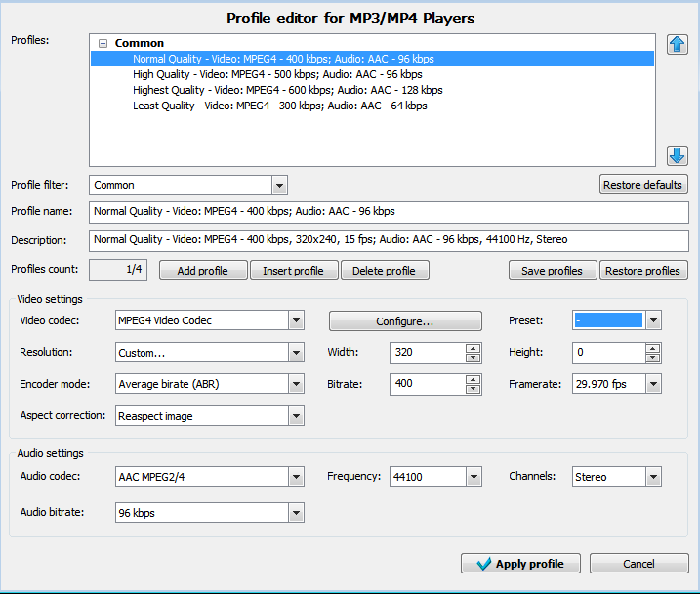700x594 pixels.
Task: Open the Aspect correction dropdown
Action: pos(296,416)
